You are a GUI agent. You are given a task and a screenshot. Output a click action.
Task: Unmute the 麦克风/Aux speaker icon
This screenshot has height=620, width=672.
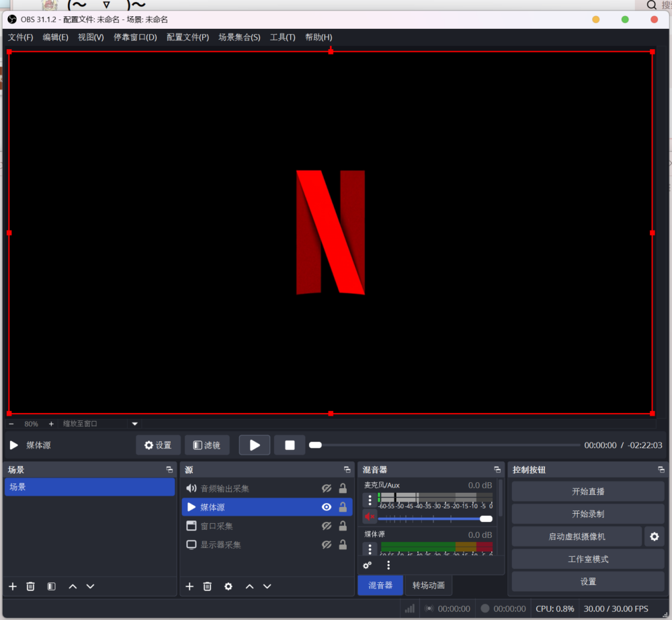tap(369, 517)
